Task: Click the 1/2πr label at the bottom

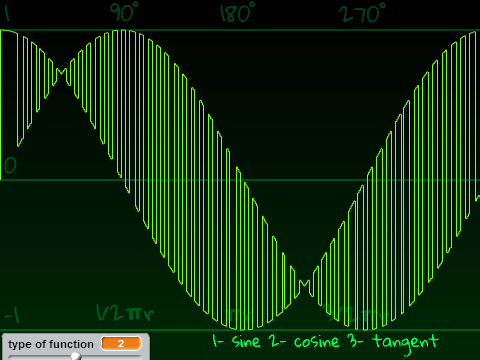Action: tap(125, 313)
